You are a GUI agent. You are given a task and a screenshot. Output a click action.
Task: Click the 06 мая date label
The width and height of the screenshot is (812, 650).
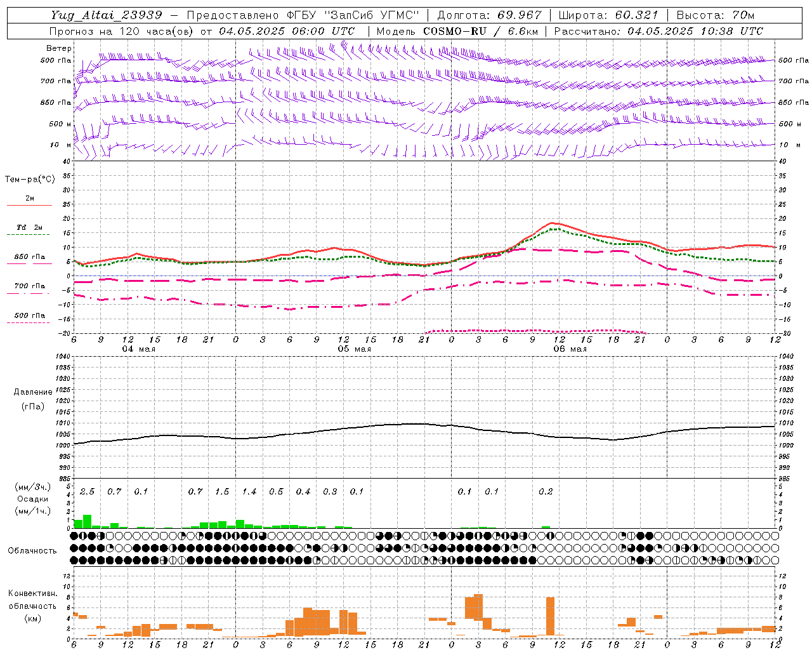(x=570, y=349)
